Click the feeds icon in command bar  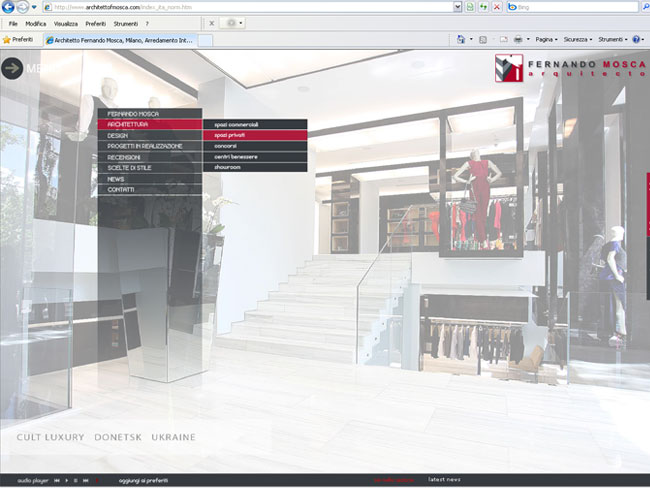click(x=483, y=40)
